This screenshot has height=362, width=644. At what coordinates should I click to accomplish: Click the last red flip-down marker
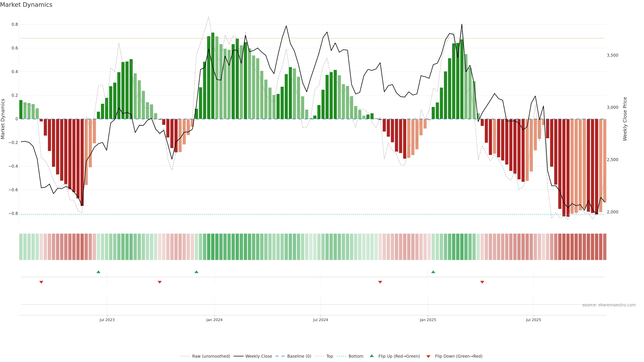point(482,282)
